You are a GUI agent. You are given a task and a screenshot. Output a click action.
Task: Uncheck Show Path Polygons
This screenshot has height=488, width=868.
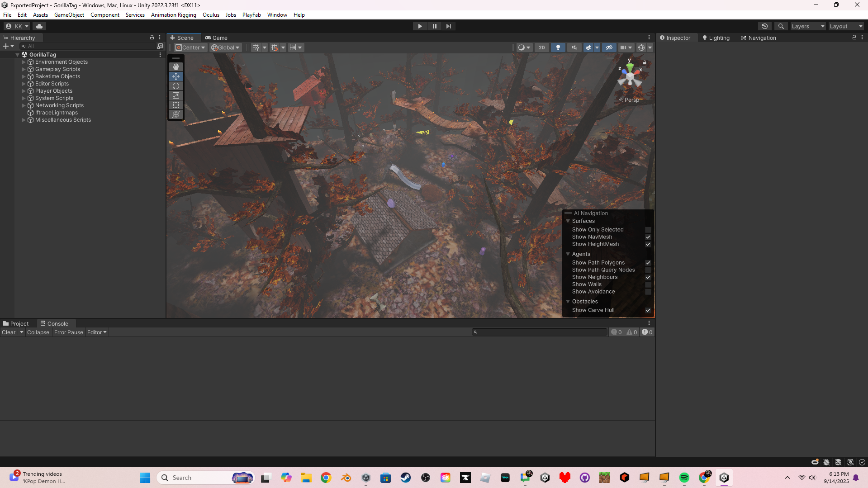point(648,263)
